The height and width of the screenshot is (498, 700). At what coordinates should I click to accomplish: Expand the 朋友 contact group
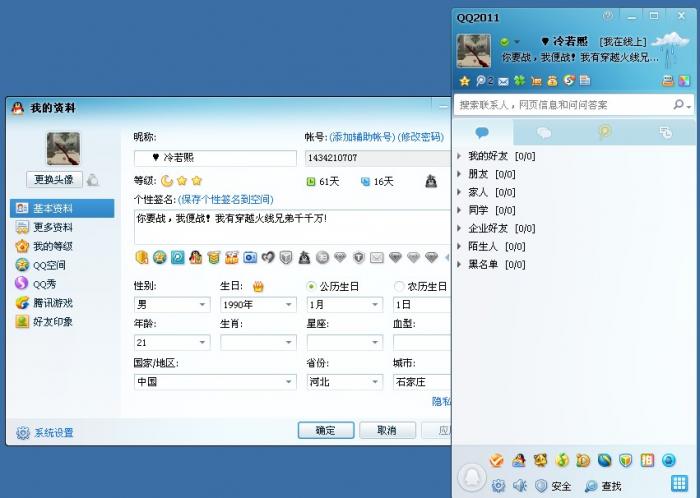tap(459, 174)
